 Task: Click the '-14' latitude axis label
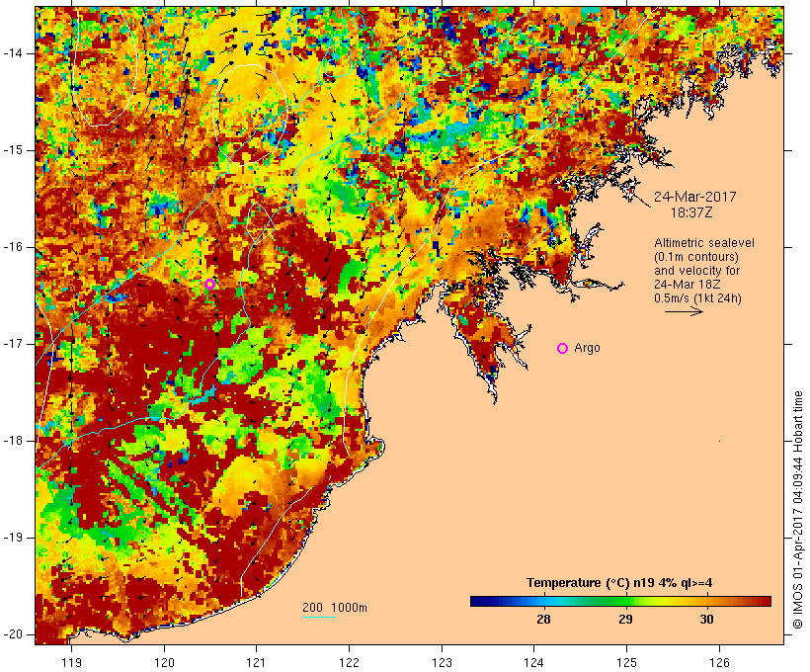[12, 53]
